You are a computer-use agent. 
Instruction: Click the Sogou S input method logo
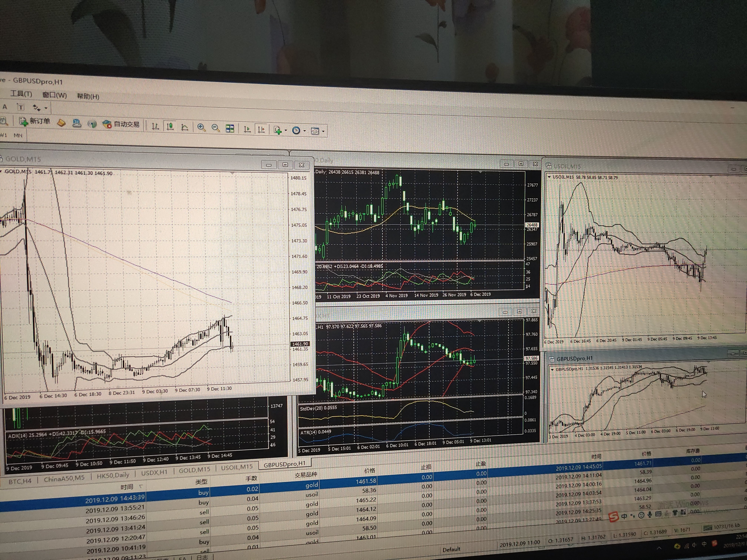(614, 516)
